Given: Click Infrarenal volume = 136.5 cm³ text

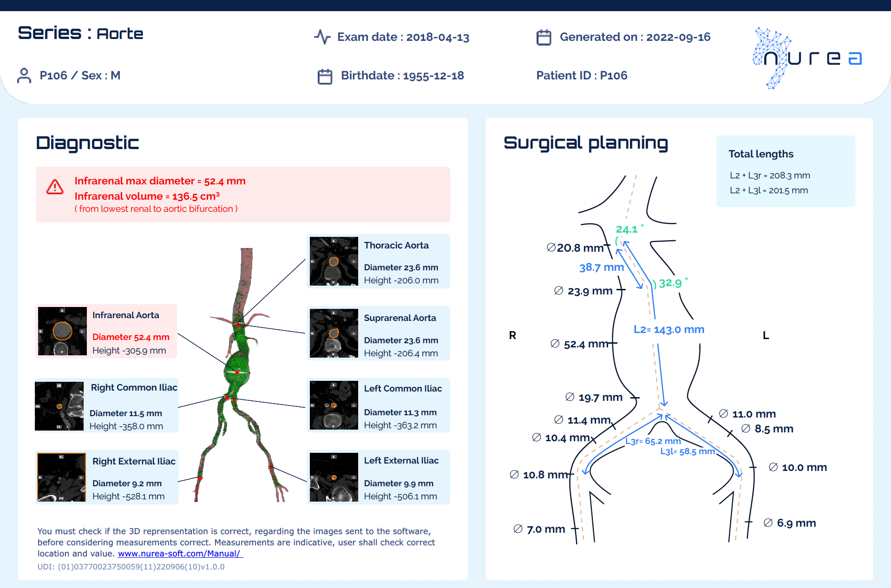Looking at the screenshot, I should tap(147, 196).
